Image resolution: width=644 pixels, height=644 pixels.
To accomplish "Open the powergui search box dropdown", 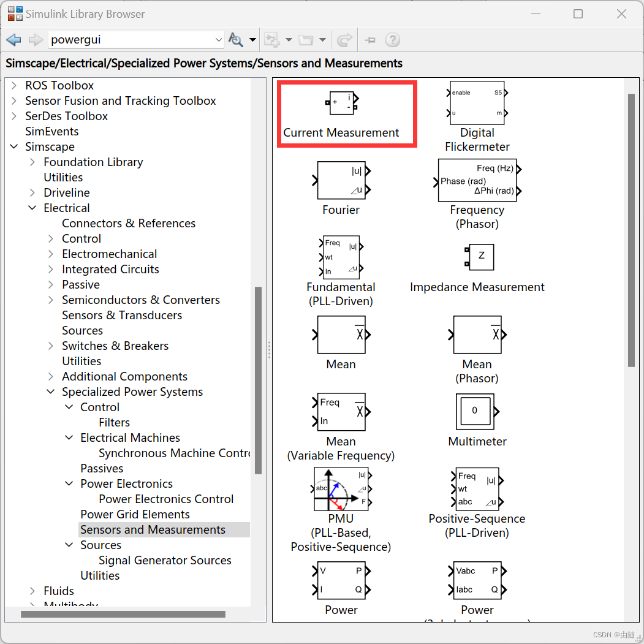I will click(219, 40).
